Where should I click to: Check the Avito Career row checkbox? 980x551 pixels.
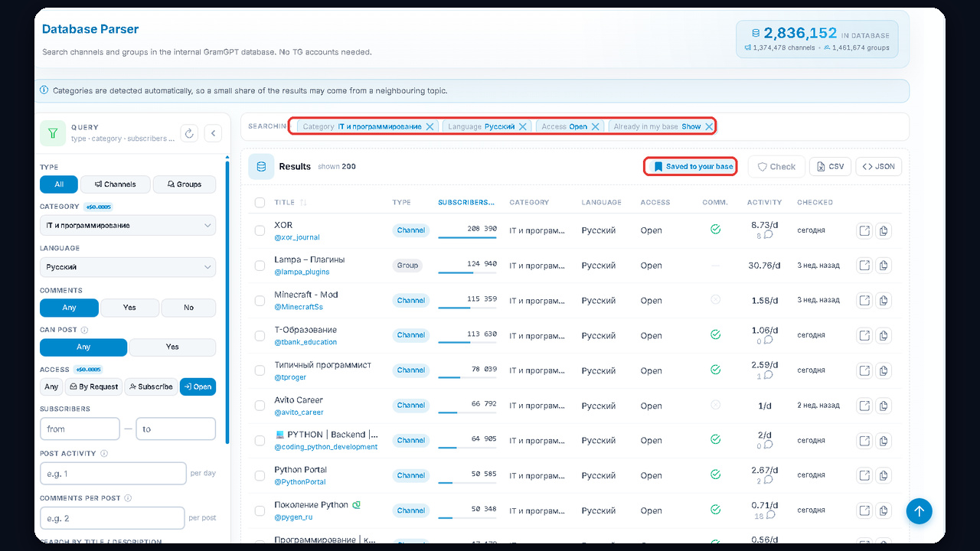tap(260, 406)
